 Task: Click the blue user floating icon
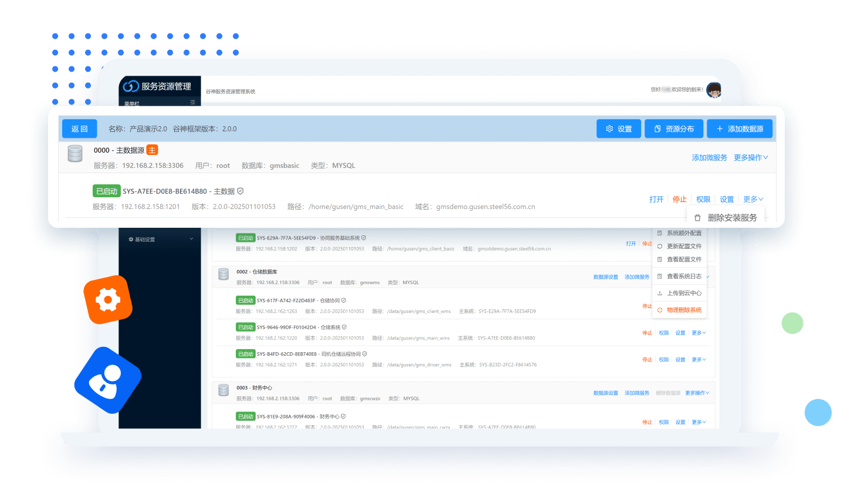(x=107, y=380)
